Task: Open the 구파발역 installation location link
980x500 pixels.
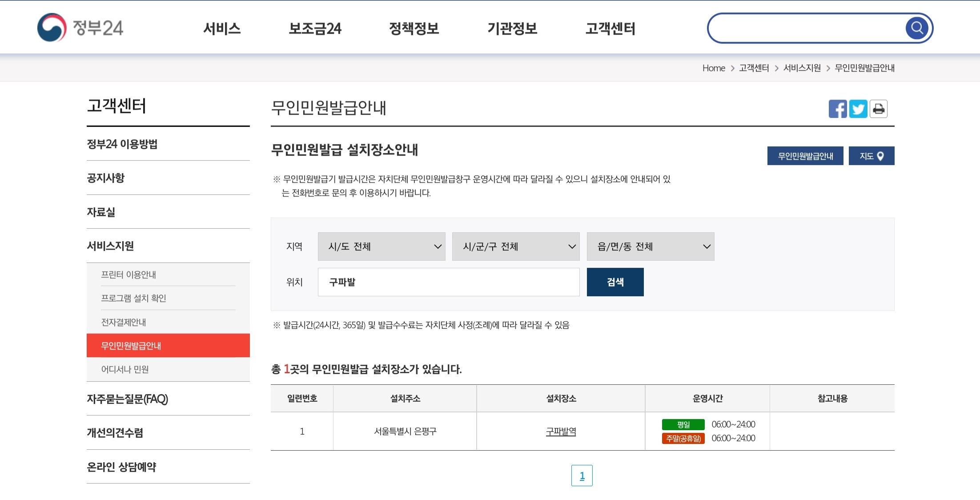Action: [x=560, y=431]
